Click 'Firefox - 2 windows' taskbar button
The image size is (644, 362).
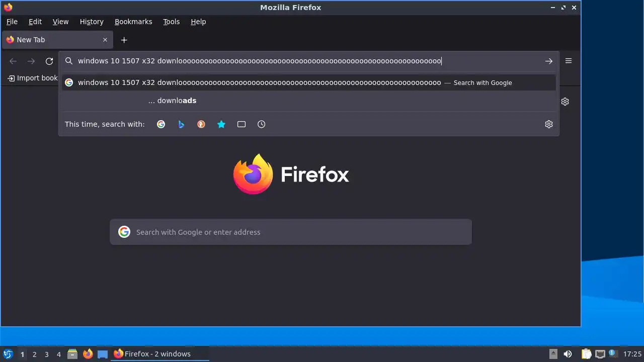(160, 354)
